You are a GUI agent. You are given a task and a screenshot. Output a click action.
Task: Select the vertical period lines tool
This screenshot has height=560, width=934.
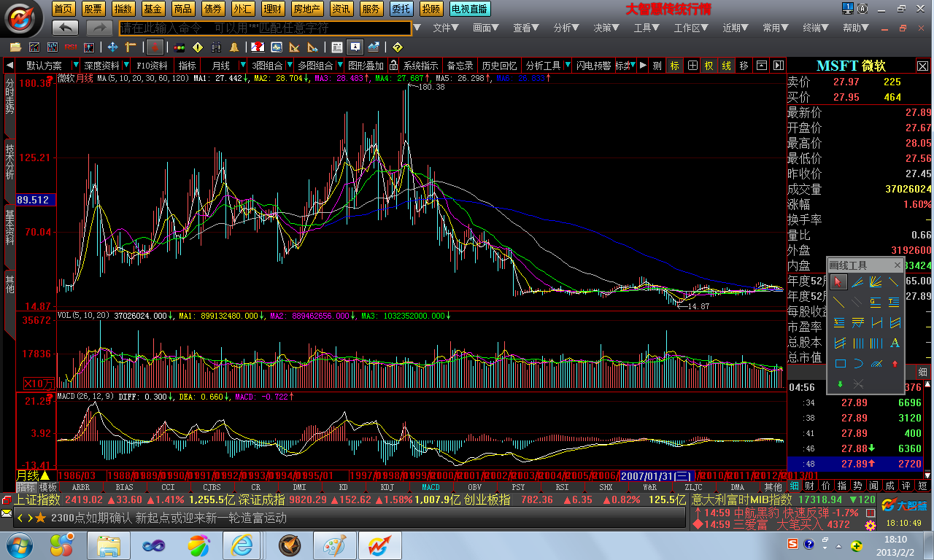coord(858,343)
